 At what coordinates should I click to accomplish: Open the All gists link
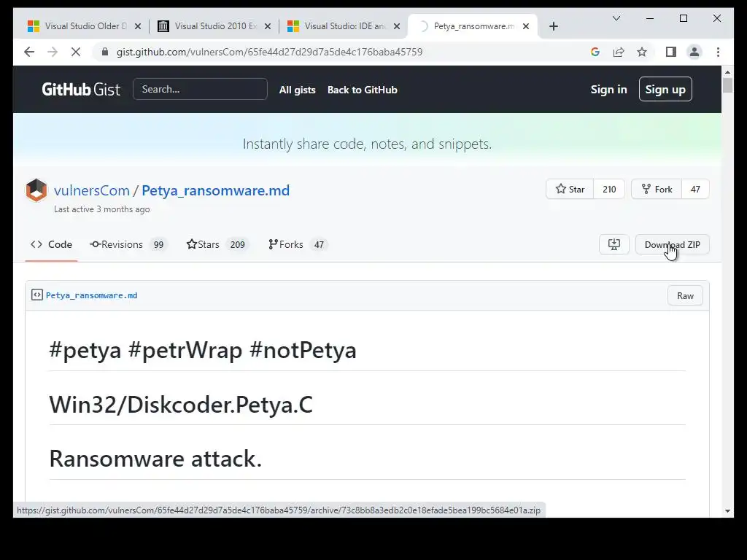(x=298, y=90)
